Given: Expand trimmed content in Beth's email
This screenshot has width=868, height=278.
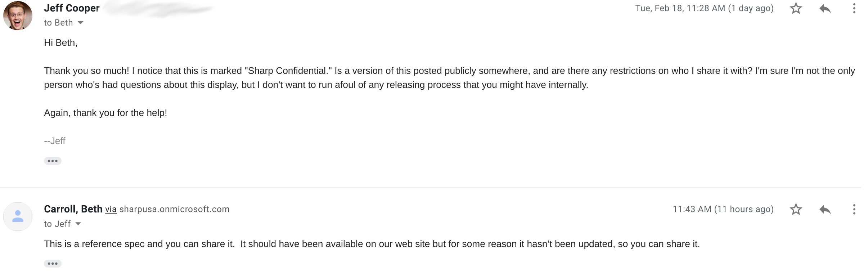Looking at the screenshot, I should [x=53, y=264].
